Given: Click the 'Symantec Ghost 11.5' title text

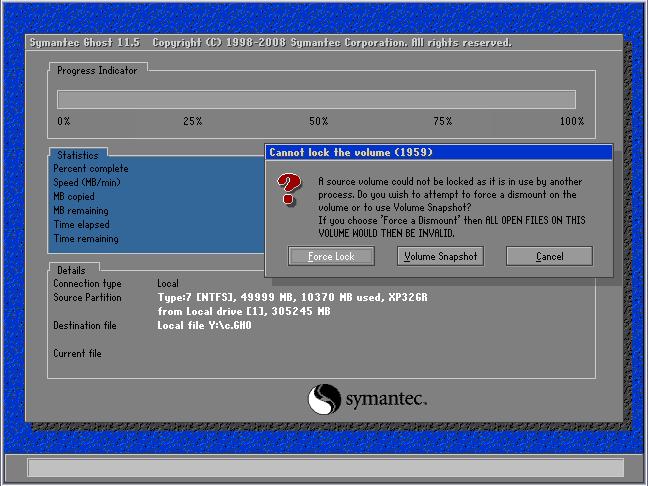Looking at the screenshot, I should coord(85,43).
